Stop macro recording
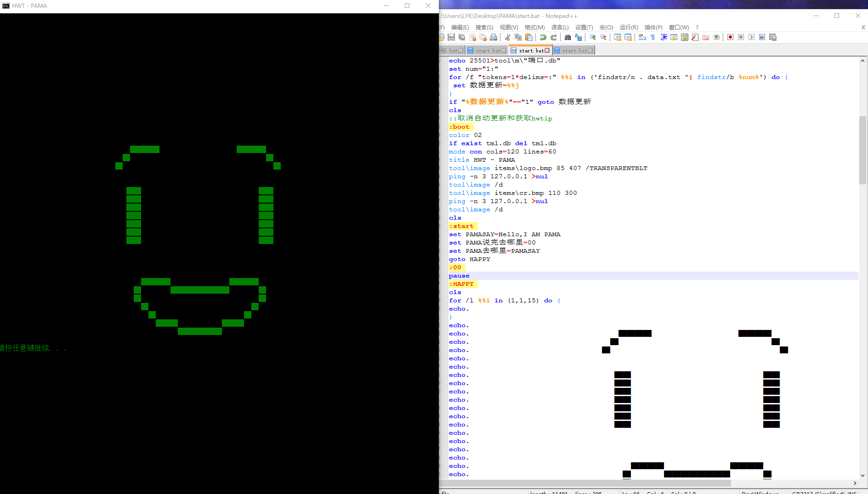The height and width of the screenshot is (494, 868). coord(741,37)
